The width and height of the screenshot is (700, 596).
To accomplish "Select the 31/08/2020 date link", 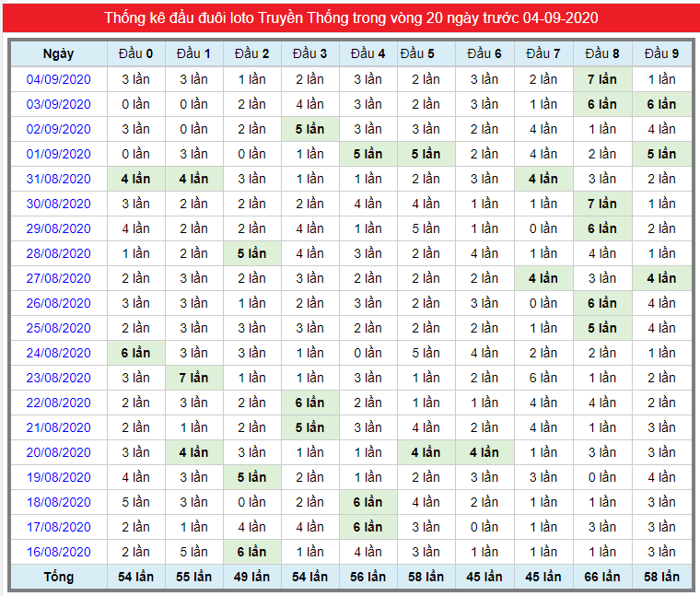I will [58, 179].
